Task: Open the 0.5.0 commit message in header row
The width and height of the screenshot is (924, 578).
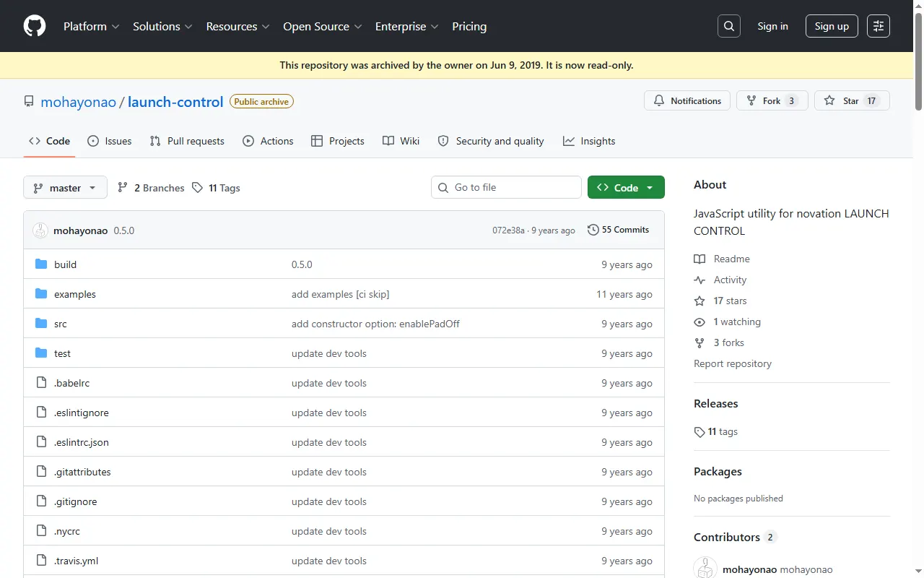Action: coord(124,230)
